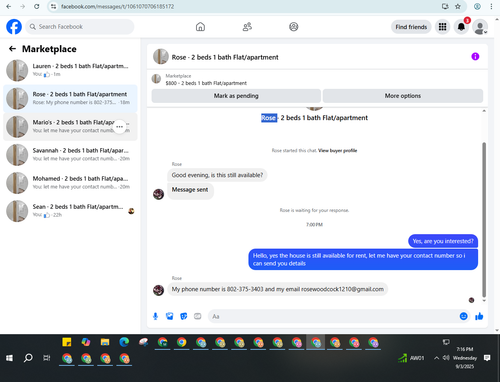Focus the Aa message input field
This screenshot has width=500, height=382.
(333, 316)
